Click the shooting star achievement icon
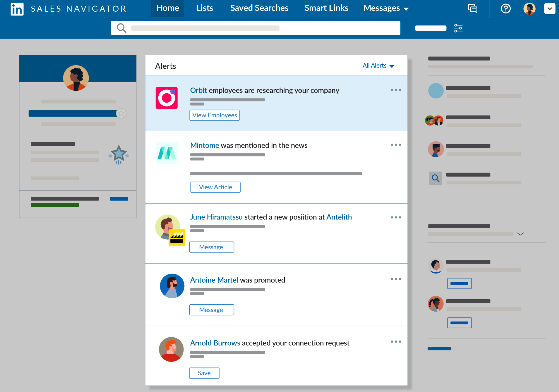Screen dimensions: 559x392 [x=119, y=154]
